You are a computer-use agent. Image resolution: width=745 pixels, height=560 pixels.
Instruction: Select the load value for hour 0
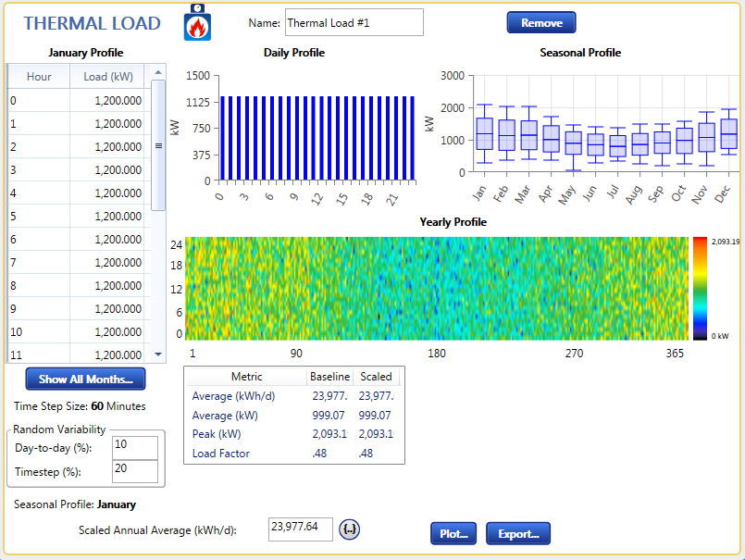(109, 101)
